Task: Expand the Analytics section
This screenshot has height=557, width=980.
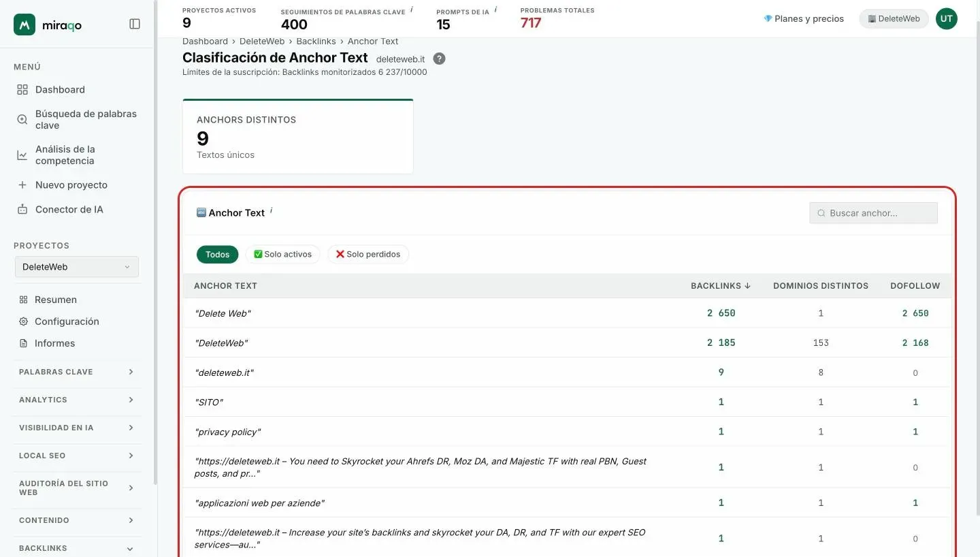Action: pyautogui.click(x=77, y=400)
